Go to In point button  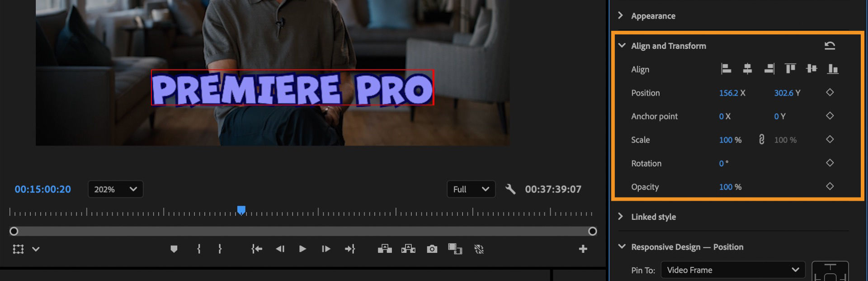pyautogui.click(x=257, y=249)
